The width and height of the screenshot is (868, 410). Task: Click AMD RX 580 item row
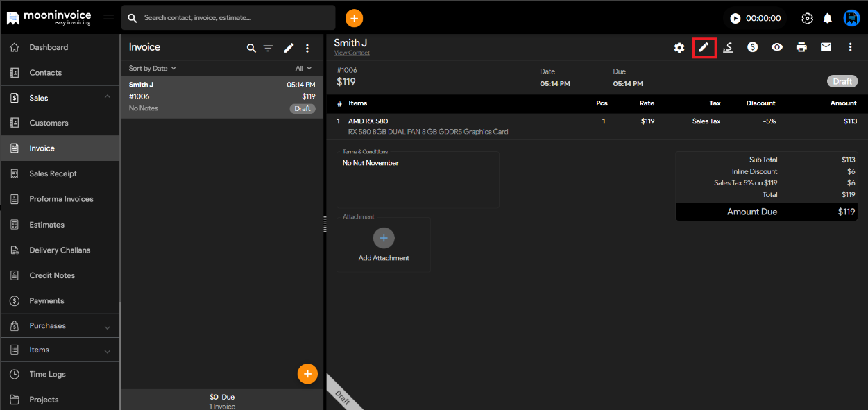pyautogui.click(x=597, y=126)
